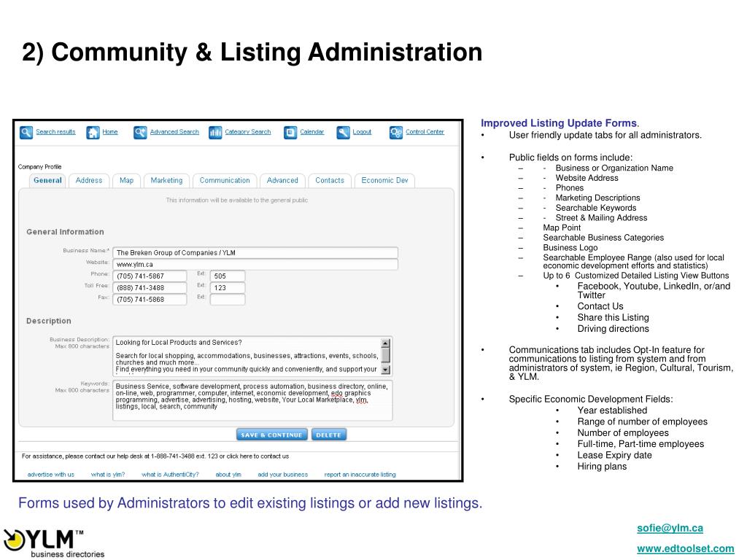
Task: Go to the Home link
Action: [x=110, y=132]
